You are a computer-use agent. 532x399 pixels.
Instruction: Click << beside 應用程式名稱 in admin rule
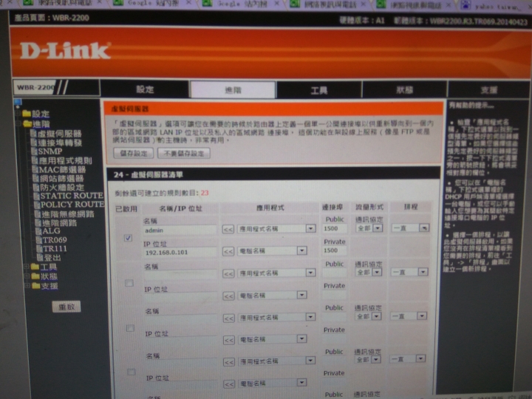pyautogui.click(x=228, y=229)
